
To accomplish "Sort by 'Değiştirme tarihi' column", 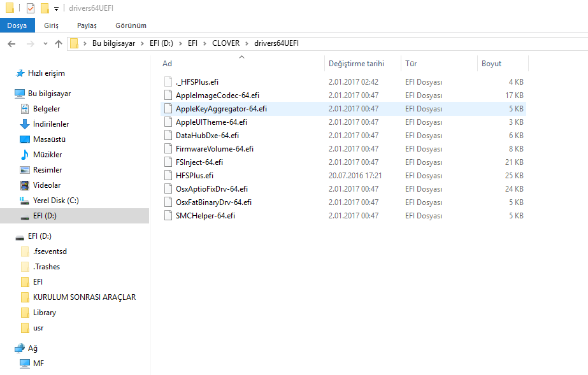I will tap(362, 63).
